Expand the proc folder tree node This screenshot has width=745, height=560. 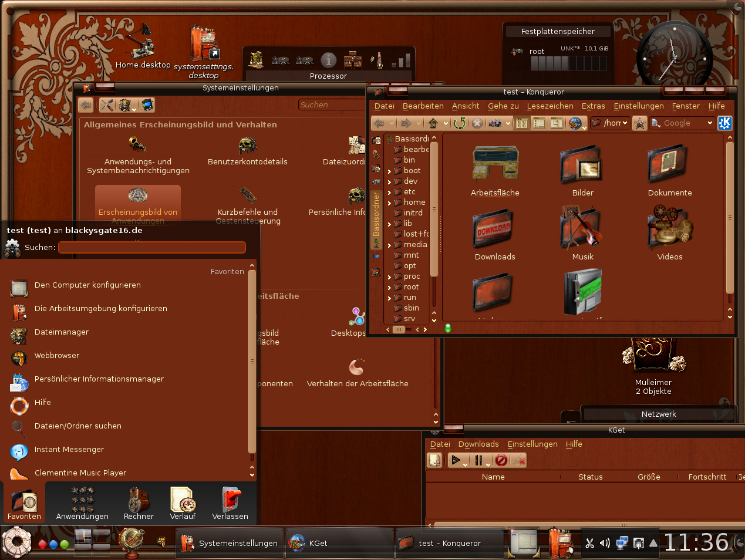[x=389, y=277]
